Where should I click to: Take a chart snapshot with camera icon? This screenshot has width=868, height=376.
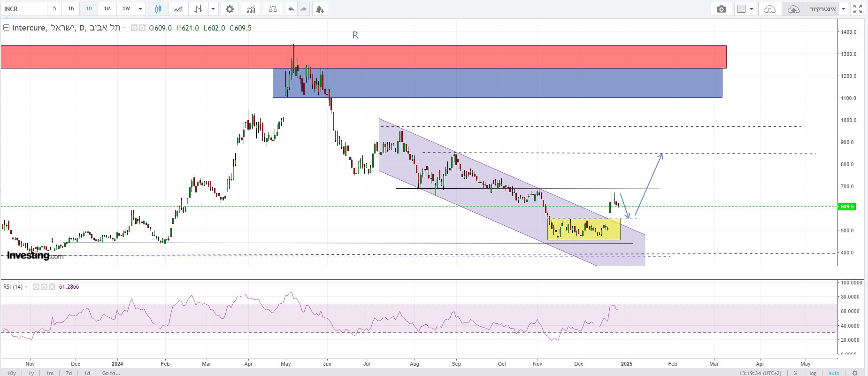tap(722, 9)
